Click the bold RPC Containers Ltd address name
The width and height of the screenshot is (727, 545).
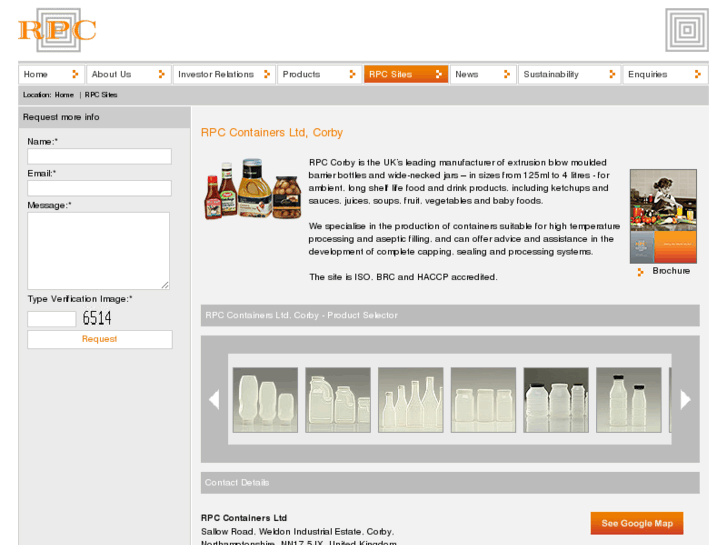244,518
